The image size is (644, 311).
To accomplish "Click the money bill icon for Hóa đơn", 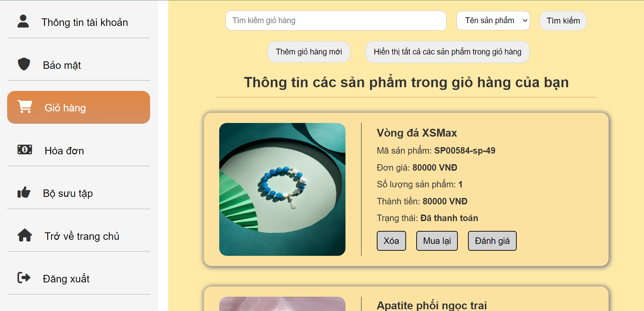I will point(25,150).
